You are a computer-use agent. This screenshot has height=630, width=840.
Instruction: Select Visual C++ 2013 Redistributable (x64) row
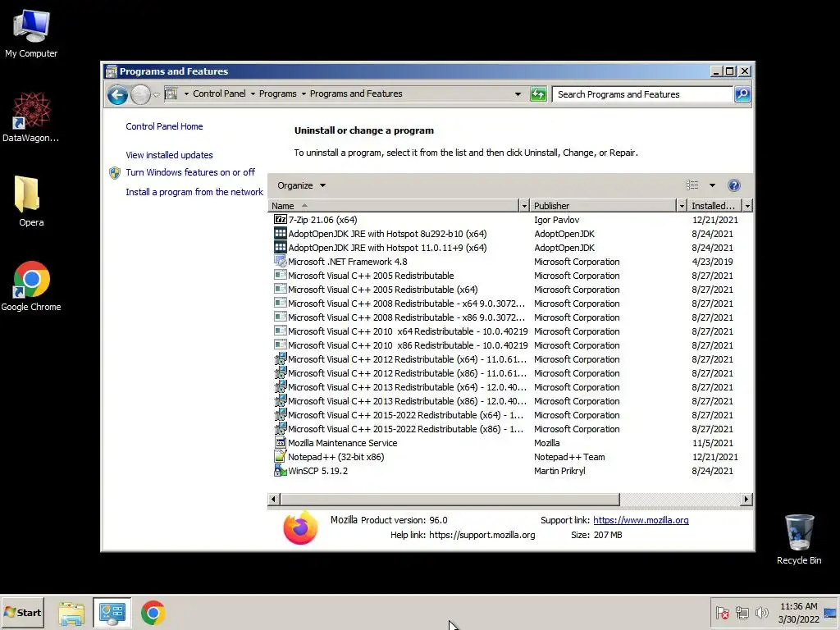(510, 387)
